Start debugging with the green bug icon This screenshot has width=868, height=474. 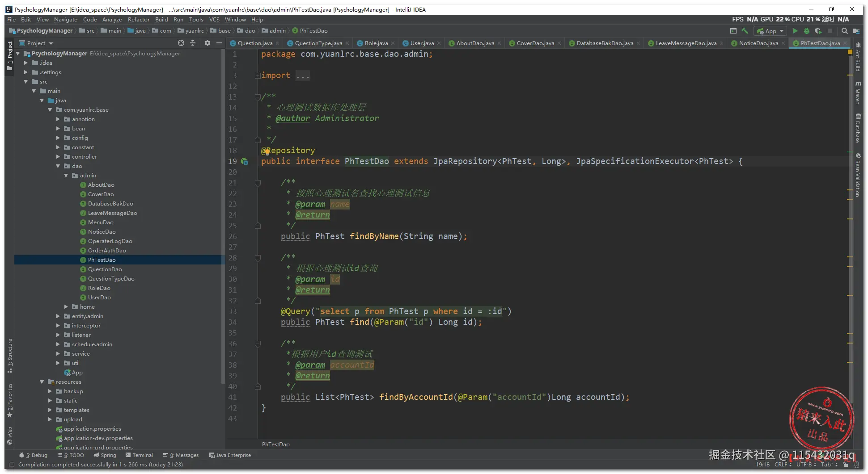[807, 31]
